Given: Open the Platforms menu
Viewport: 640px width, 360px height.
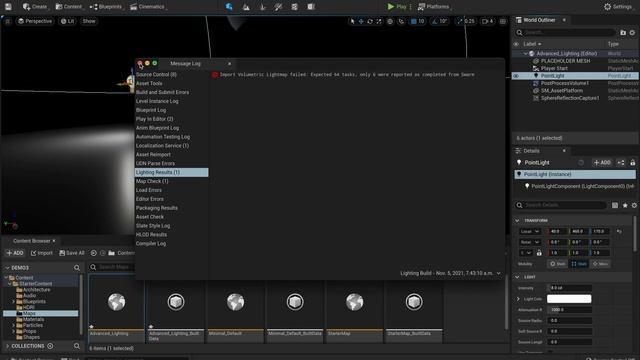Looking at the screenshot, I should click(x=434, y=7).
